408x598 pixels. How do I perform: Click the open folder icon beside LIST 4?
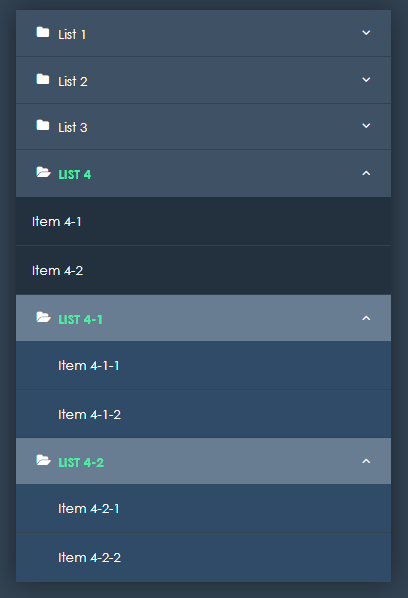tap(43, 172)
